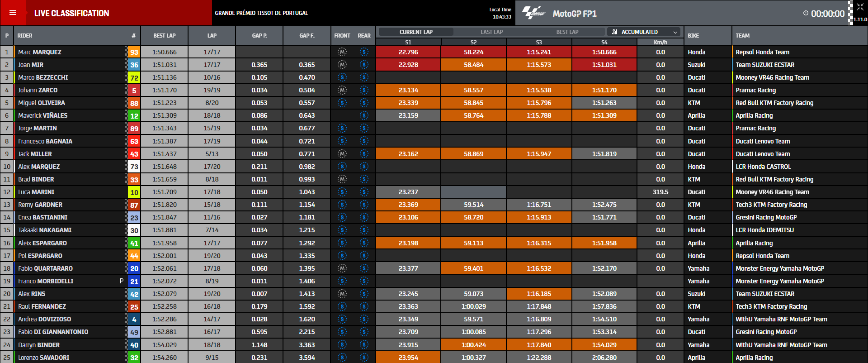The height and width of the screenshot is (363, 868).
Task: Click the exit fullscreen icon
Action: click(859, 7)
